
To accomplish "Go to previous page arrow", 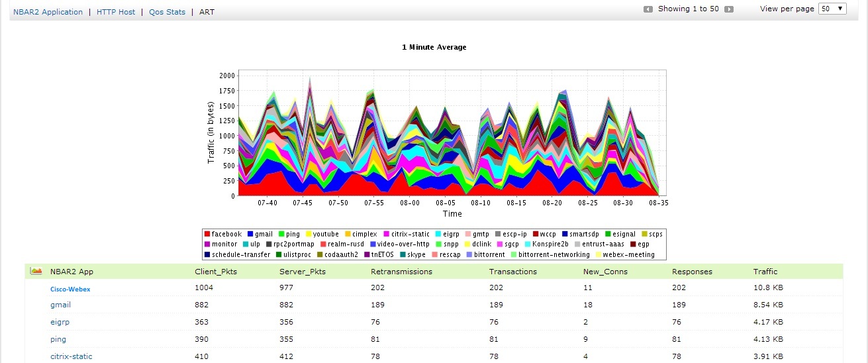I will pyautogui.click(x=648, y=9).
